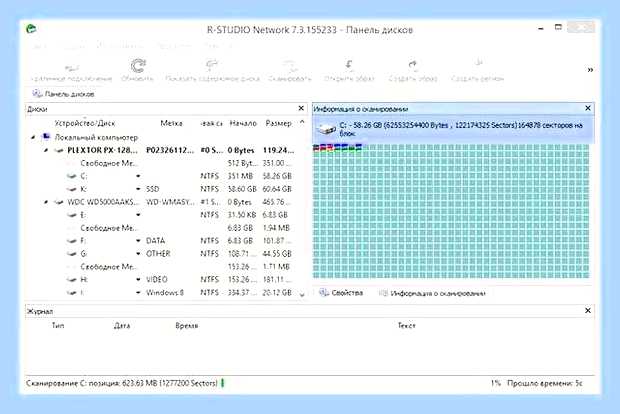Click the green scan progress indicator
Viewport: 620px width, 414px height.
[223, 383]
